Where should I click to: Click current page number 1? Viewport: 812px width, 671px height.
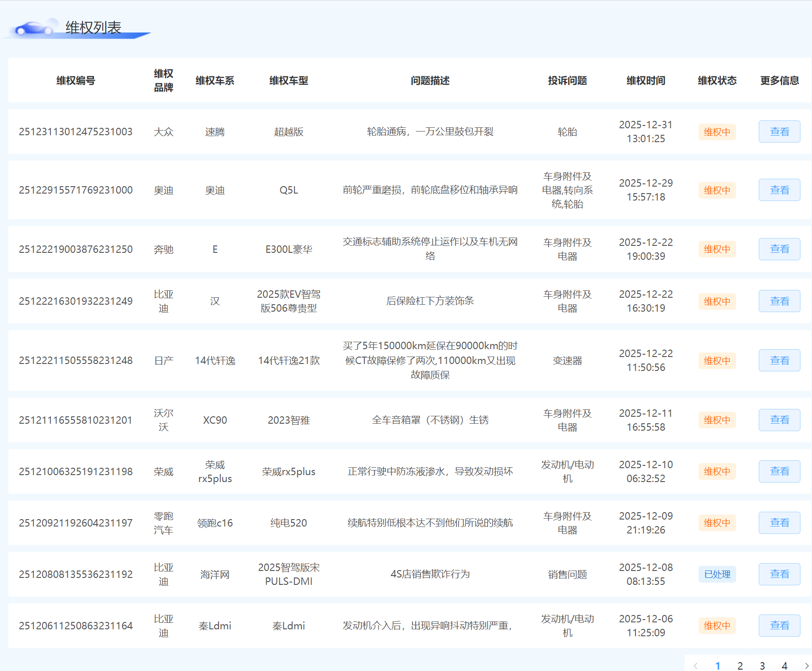click(x=718, y=665)
